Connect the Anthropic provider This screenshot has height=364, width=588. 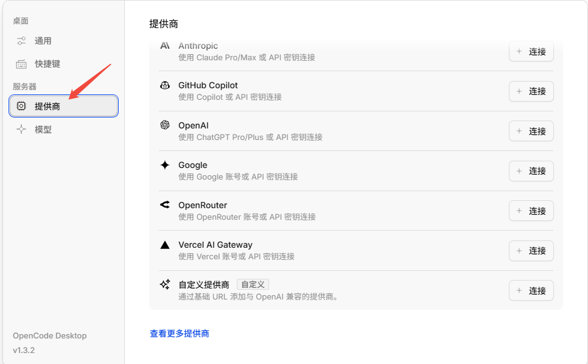531,51
